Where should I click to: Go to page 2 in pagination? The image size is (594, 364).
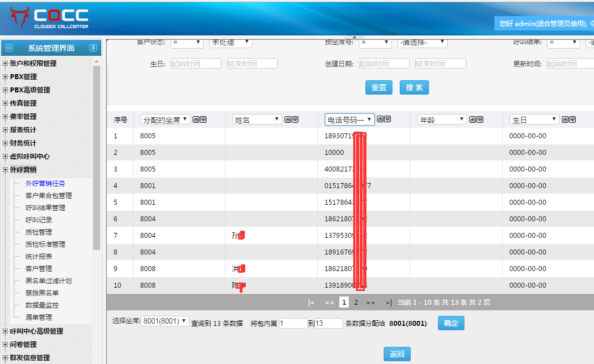(356, 303)
